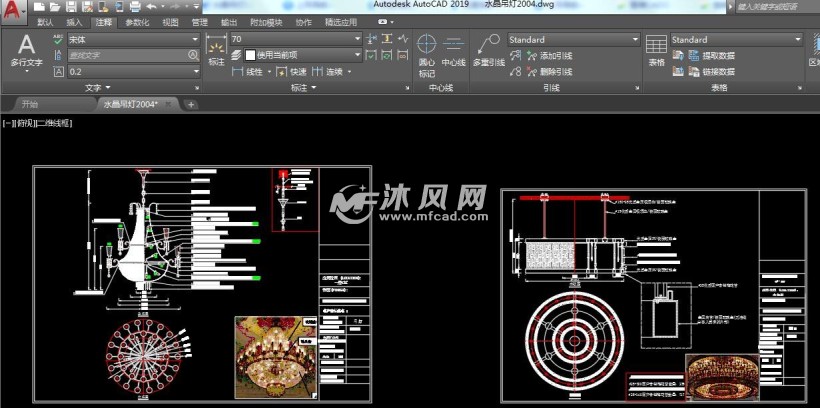This screenshot has height=408, width=820.
Task: Click the 查找文字 find text input field
Action: (133, 55)
